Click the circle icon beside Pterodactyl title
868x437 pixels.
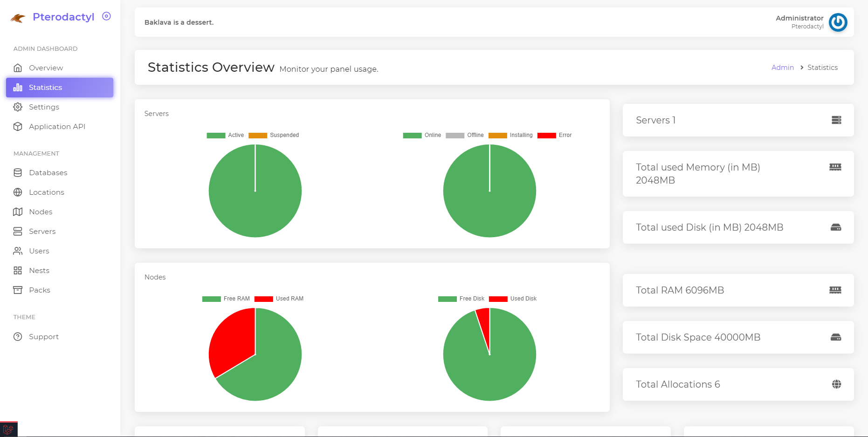click(x=106, y=16)
